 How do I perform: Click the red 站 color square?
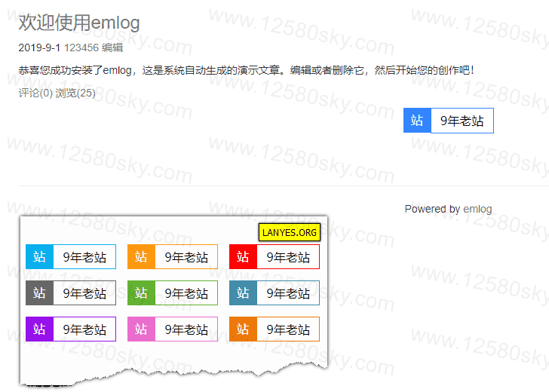click(x=243, y=257)
